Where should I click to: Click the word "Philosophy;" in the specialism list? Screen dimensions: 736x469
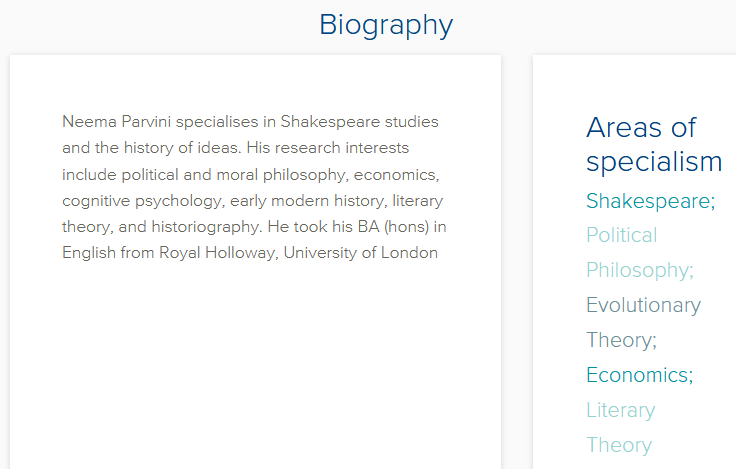click(639, 270)
